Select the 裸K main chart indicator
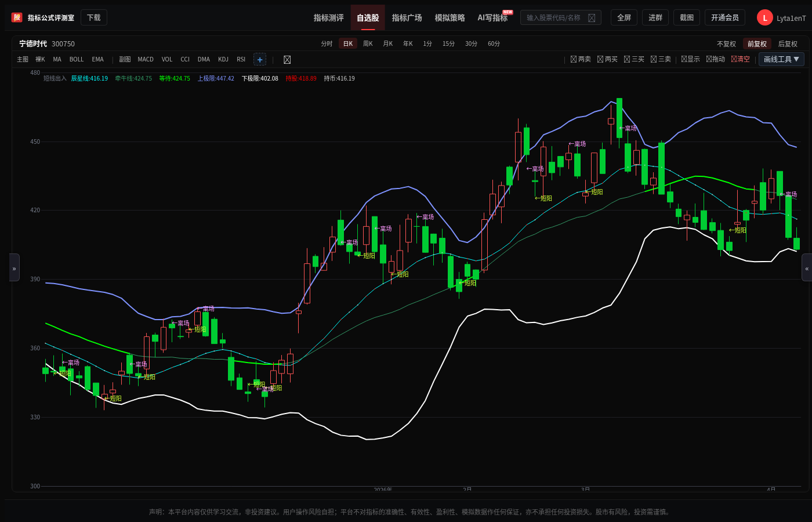The width and height of the screenshot is (812, 522). pos(40,60)
